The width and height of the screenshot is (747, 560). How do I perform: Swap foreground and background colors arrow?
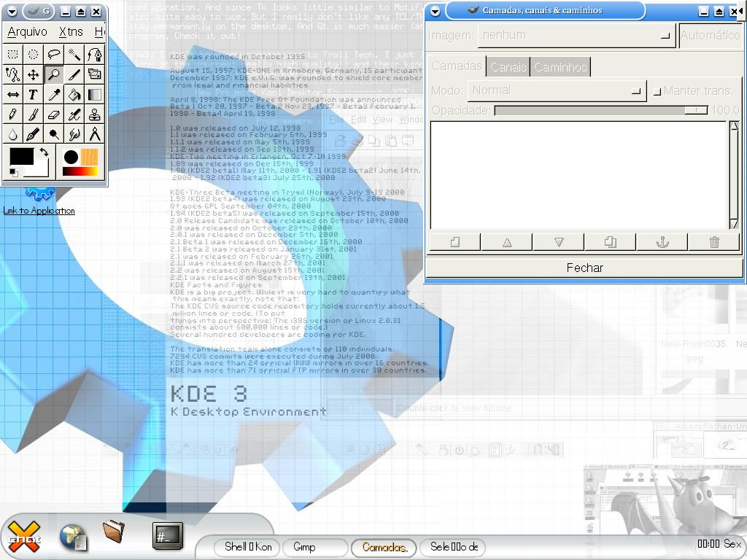(44, 152)
